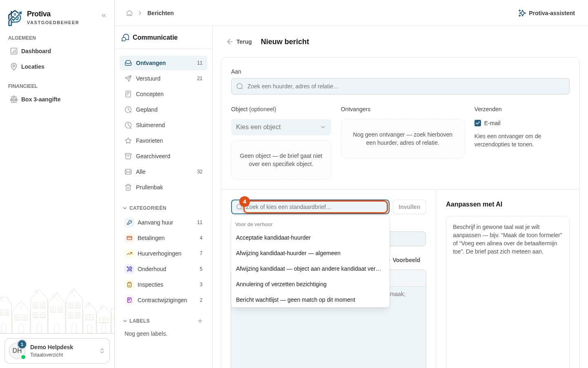Image resolution: width=588 pixels, height=368 pixels.
Task: Click the Betalingen card icon
Action: point(129,238)
